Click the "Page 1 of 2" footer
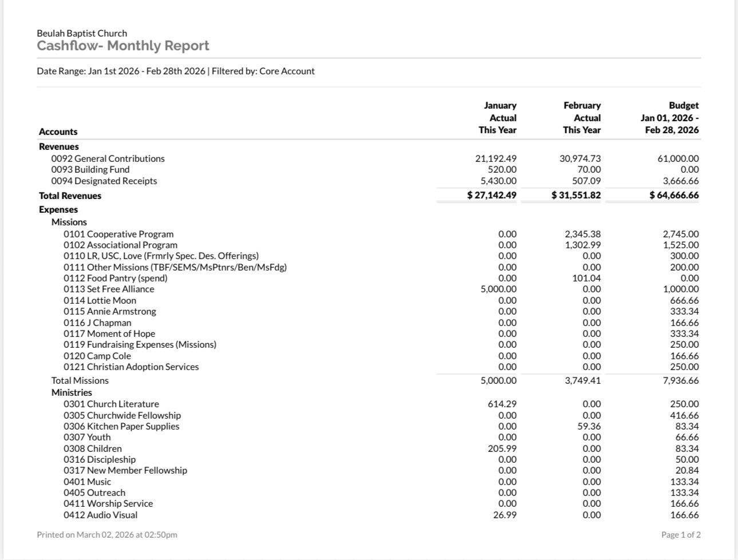 pos(681,535)
